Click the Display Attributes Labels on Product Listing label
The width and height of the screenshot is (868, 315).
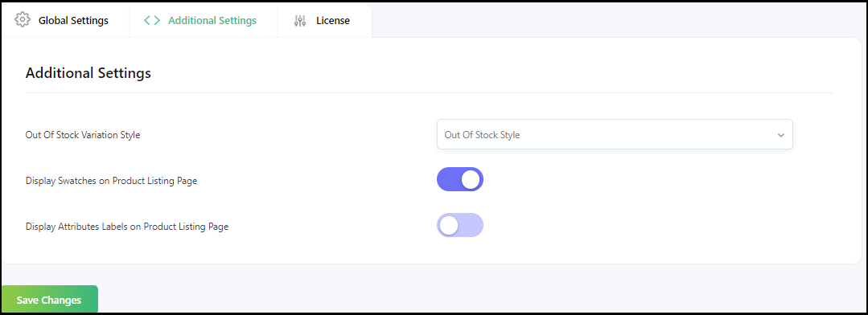coord(127,227)
